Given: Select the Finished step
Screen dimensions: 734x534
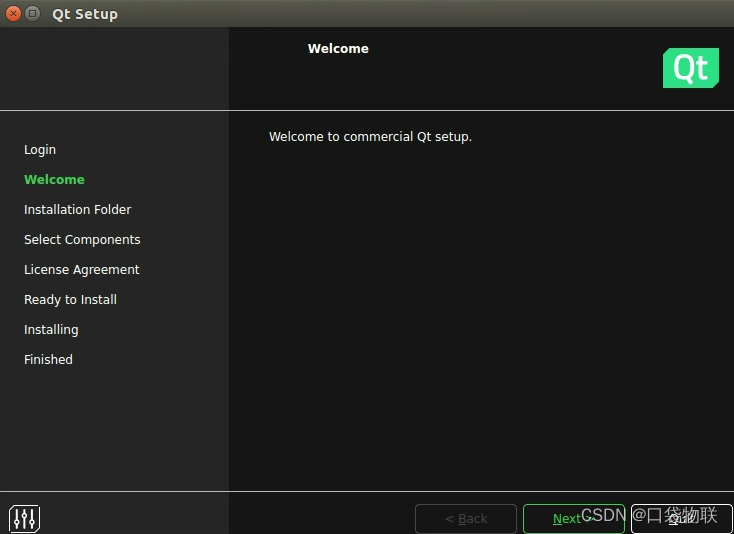Looking at the screenshot, I should pyautogui.click(x=48, y=359).
